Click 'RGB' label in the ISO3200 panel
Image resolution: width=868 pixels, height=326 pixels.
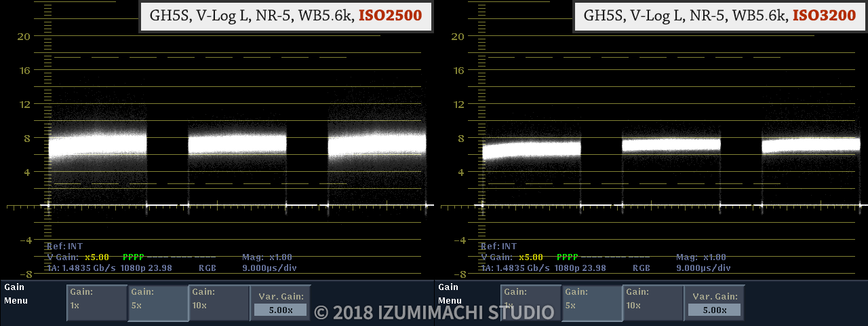click(642, 268)
